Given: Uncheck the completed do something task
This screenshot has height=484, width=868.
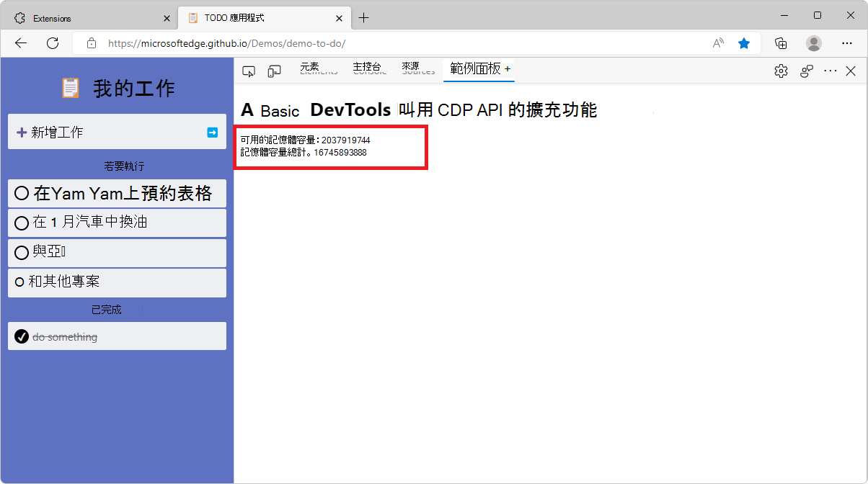Looking at the screenshot, I should (22, 336).
